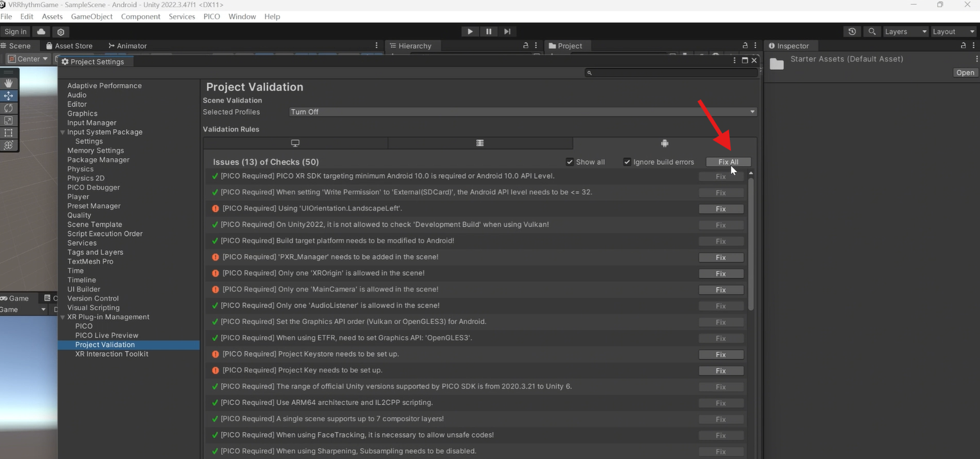The height and width of the screenshot is (459, 980).
Task: Toggle the Ignore build errors checkbox
Action: click(x=627, y=162)
